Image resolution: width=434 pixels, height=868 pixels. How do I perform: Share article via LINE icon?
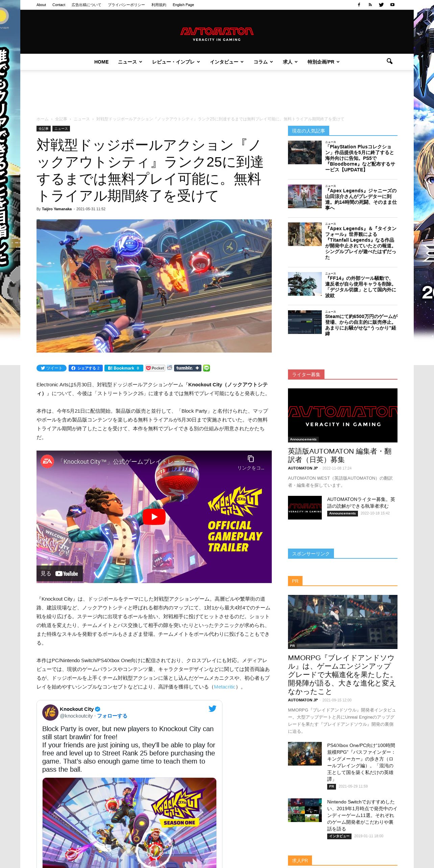[207, 368]
